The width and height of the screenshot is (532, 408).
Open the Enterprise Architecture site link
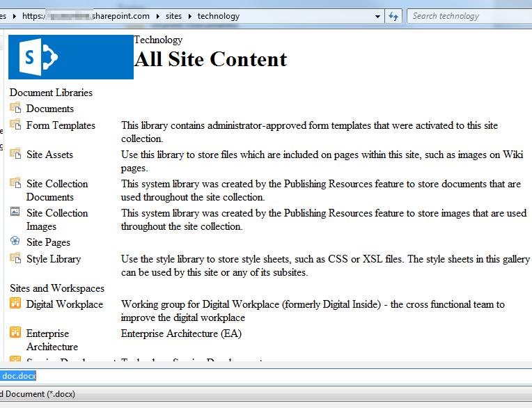(52, 340)
